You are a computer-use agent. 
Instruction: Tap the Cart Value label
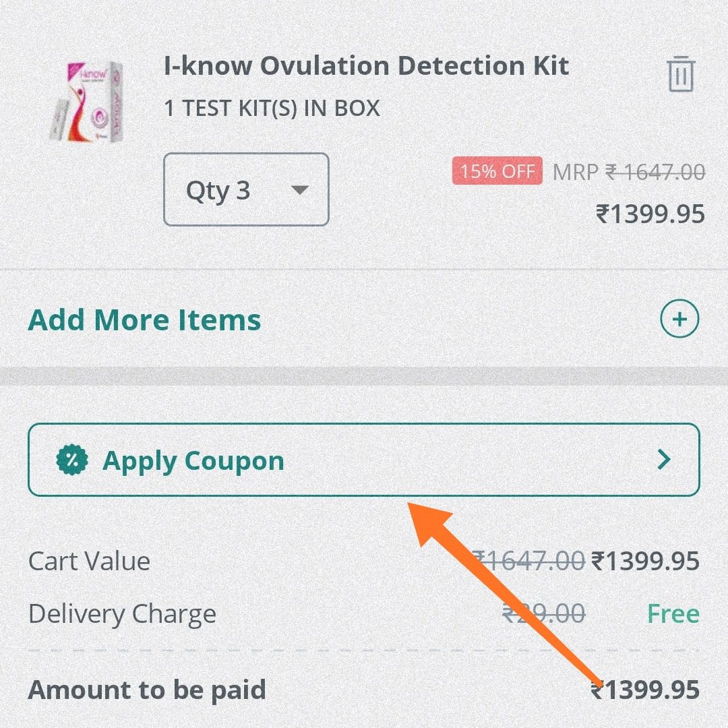(x=89, y=561)
